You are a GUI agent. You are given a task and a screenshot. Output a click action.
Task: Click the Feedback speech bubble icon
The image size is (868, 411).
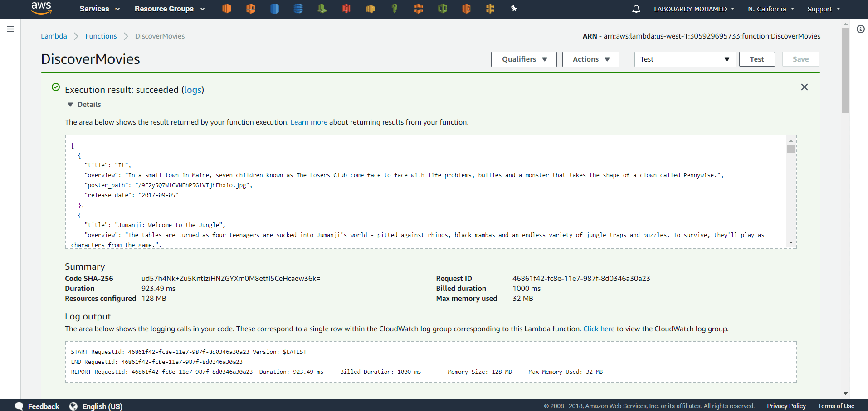[x=19, y=406]
